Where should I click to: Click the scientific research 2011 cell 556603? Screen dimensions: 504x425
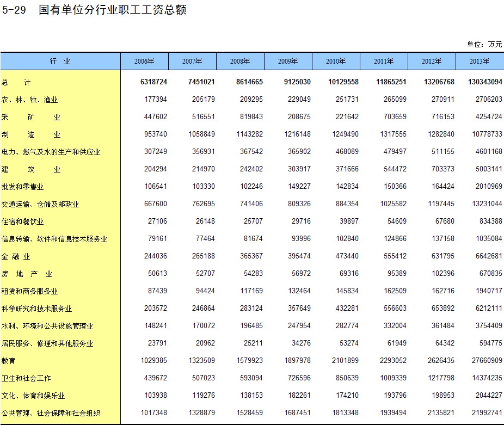point(395,308)
